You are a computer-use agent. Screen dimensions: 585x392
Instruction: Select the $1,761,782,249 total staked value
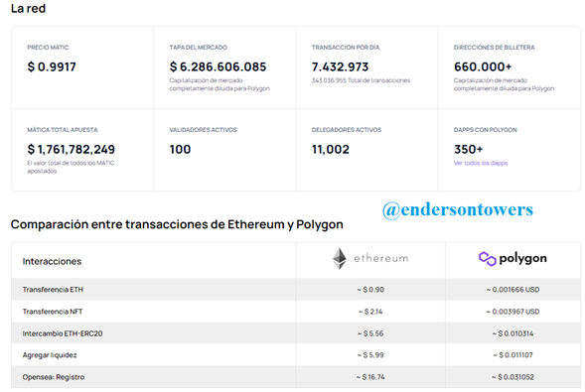click(71, 150)
